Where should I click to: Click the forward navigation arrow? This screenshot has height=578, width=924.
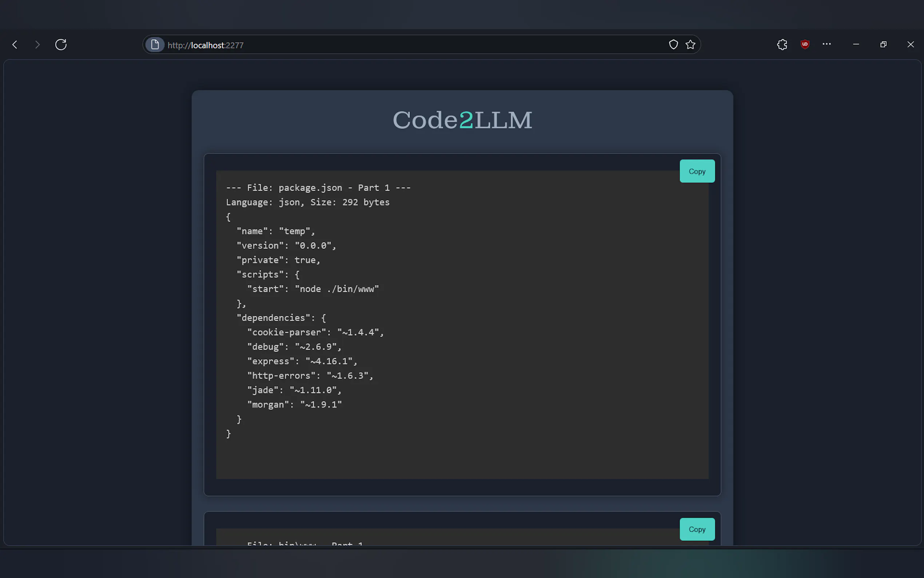click(37, 45)
